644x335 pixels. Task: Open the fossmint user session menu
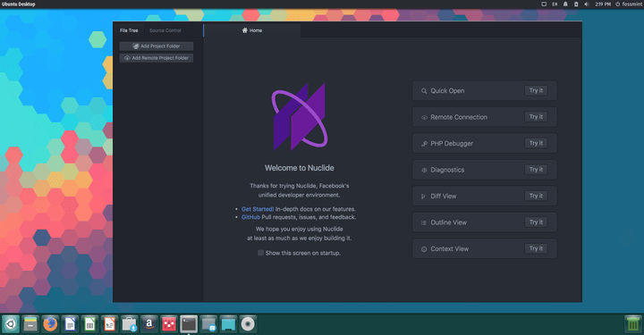[629, 4]
